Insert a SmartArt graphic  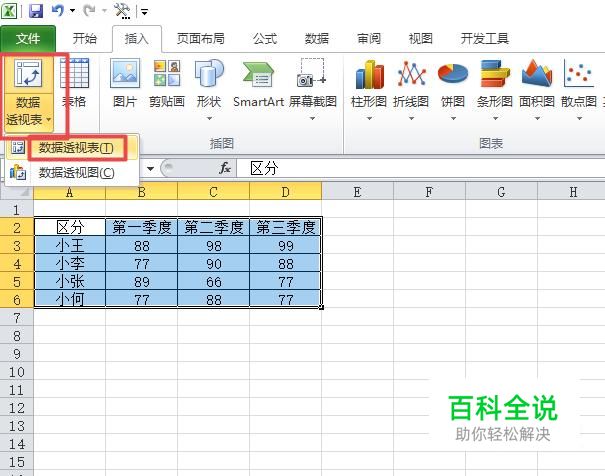[x=258, y=83]
